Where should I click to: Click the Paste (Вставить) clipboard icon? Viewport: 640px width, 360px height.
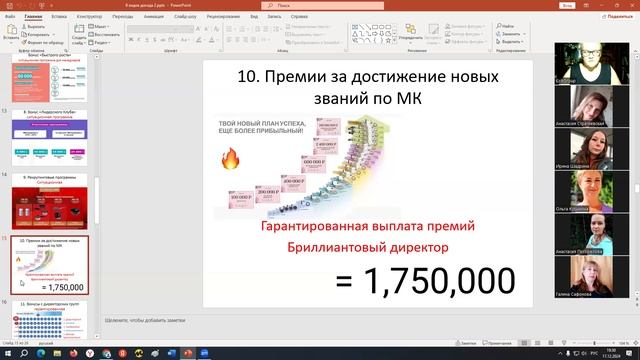pyautogui.click(x=11, y=29)
